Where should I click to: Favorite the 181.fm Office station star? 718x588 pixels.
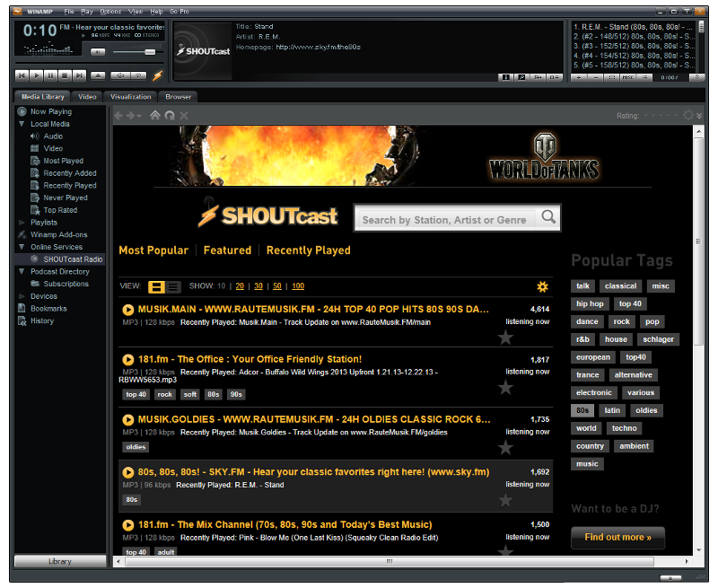[505, 387]
